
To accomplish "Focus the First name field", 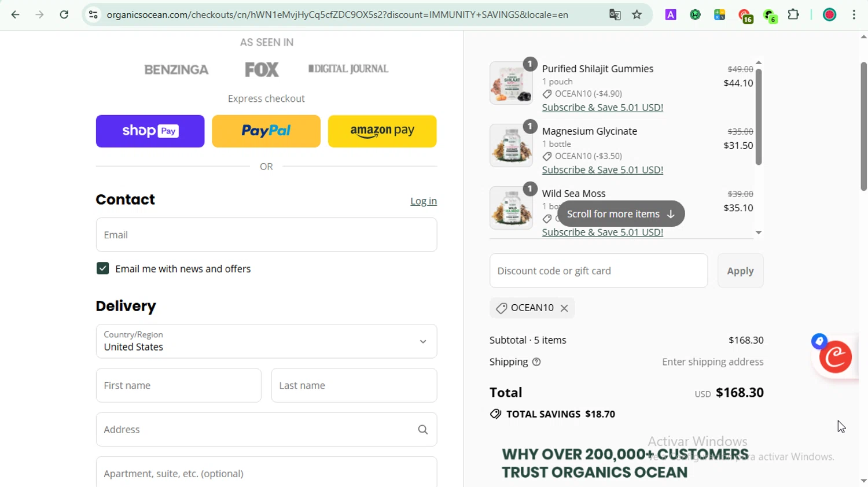I will click(x=178, y=385).
